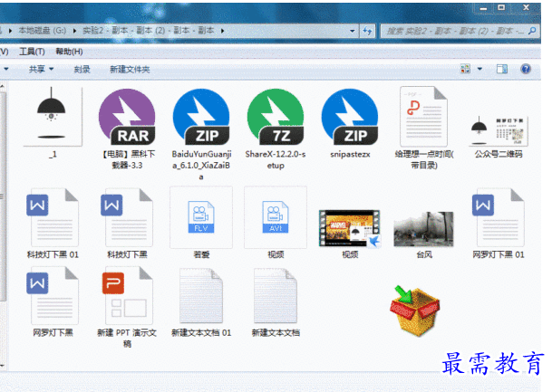Click the yellow box with green arrow icon

415,311
